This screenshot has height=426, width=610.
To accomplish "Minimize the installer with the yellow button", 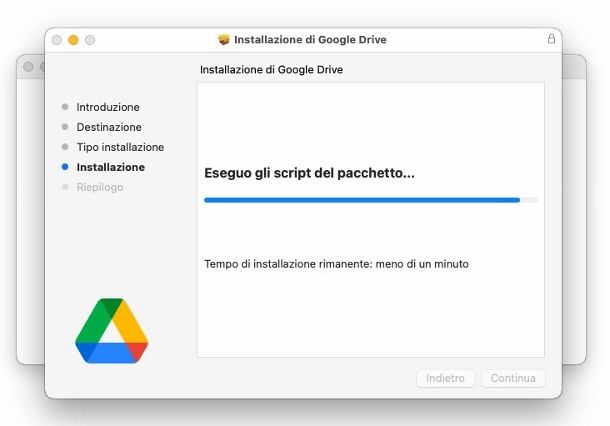I will (x=73, y=40).
